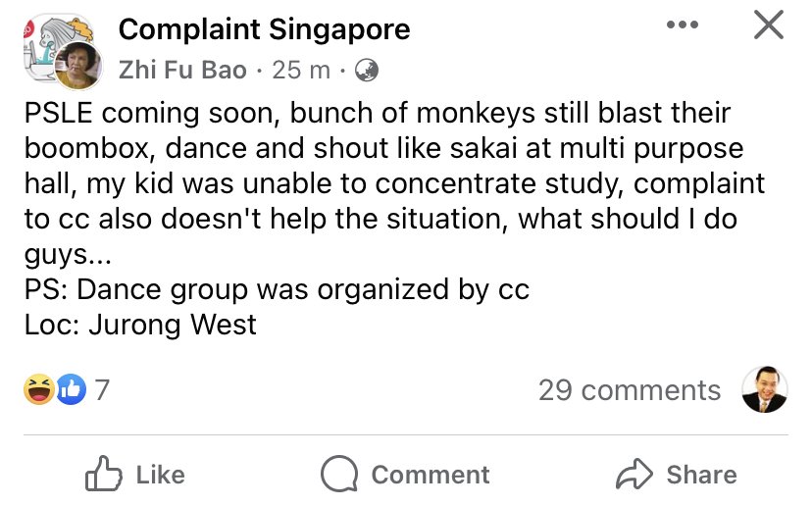Click the thumbs-up outline icon
Screen dimensions: 812x506
pos(104,476)
